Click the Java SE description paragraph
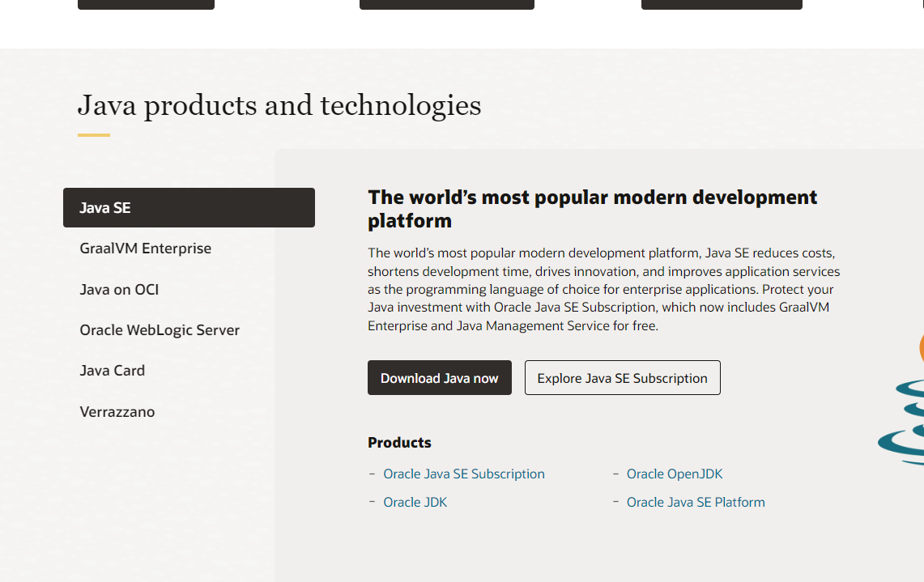Screen dimensions: 924x582 click(x=604, y=289)
